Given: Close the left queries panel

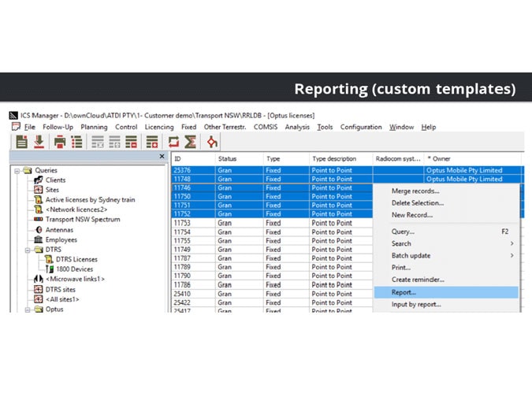Looking at the screenshot, I should coord(162,157).
